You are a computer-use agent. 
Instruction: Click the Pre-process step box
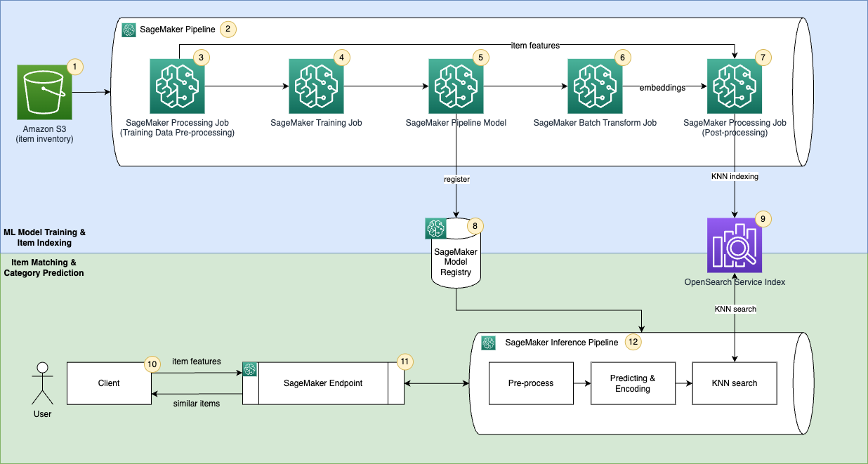(x=531, y=383)
